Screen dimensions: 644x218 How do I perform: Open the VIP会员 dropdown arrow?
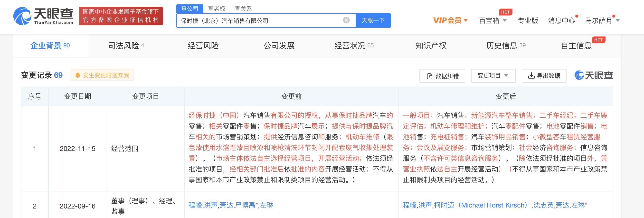465,20
